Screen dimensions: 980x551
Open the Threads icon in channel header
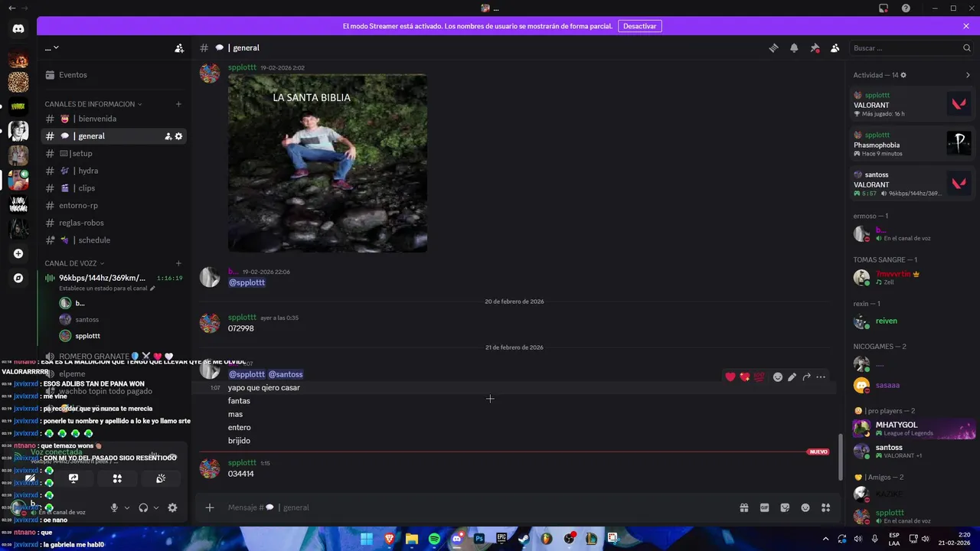tap(773, 48)
